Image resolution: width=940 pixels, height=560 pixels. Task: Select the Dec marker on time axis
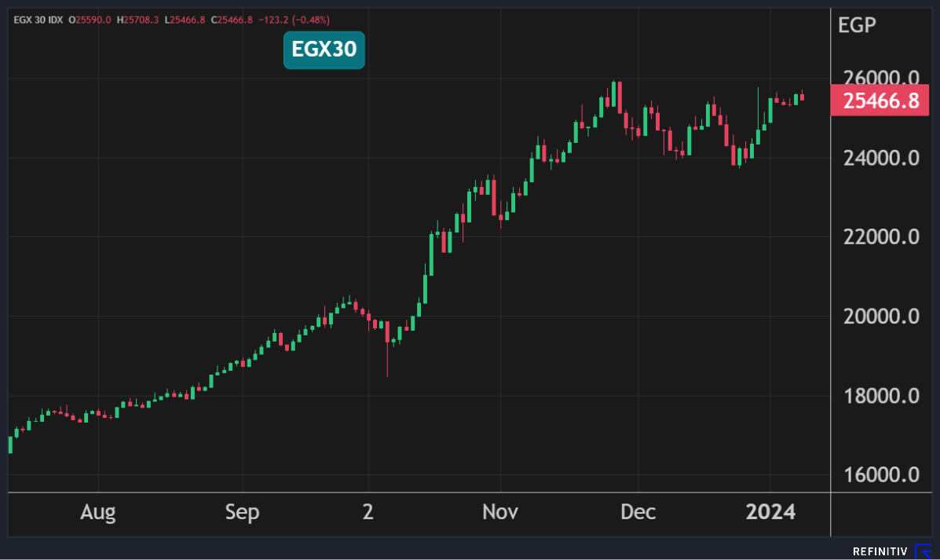pyautogui.click(x=638, y=513)
